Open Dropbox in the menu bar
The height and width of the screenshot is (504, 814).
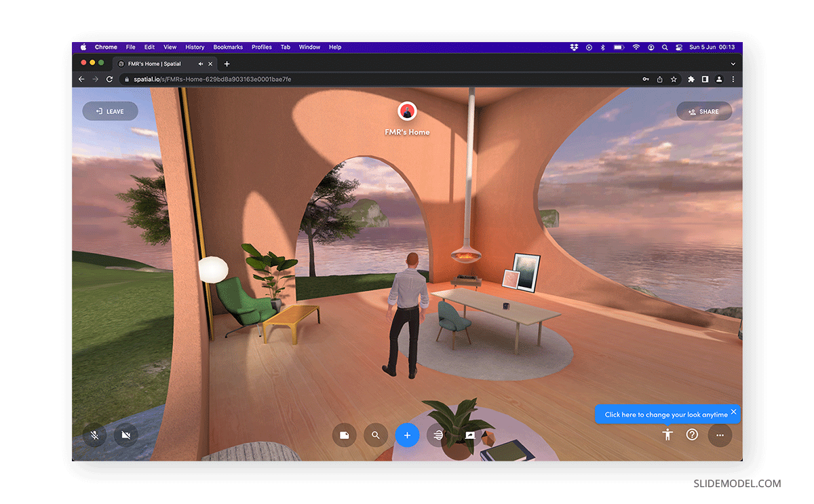574,47
